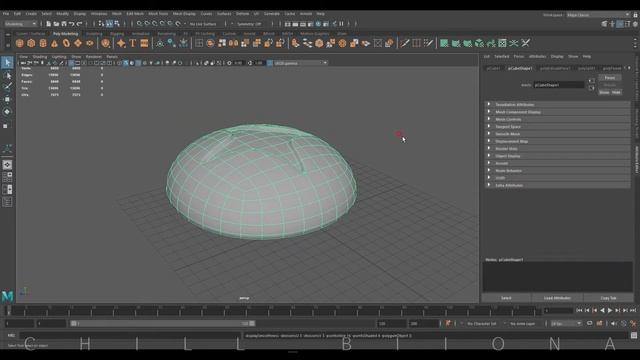Click the open scene folder icon
Image resolution: width=640 pixels, height=360 pixels.
56,24
